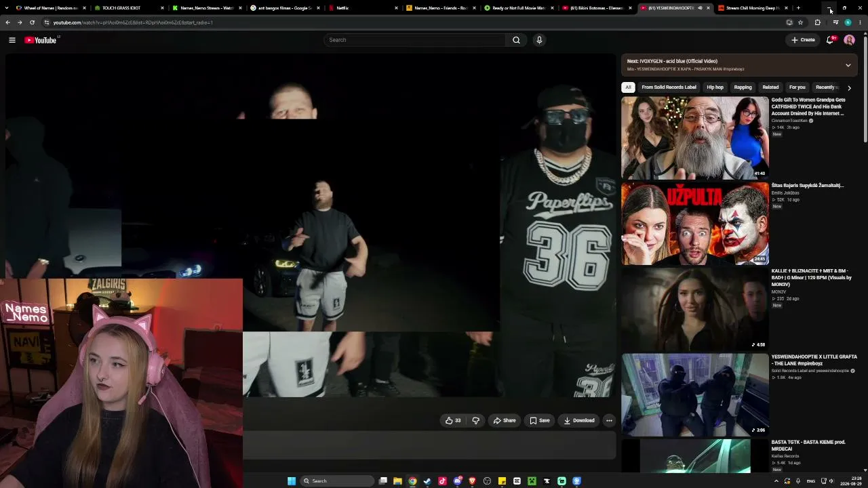868x488 pixels.
Task: Bookmark this page with the star icon
Action: 800,22
